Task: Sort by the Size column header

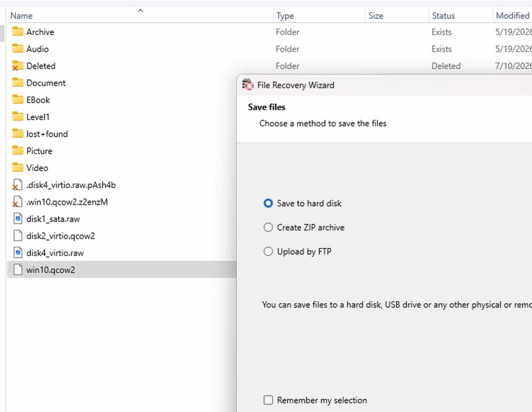Action: [x=376, y=16]
